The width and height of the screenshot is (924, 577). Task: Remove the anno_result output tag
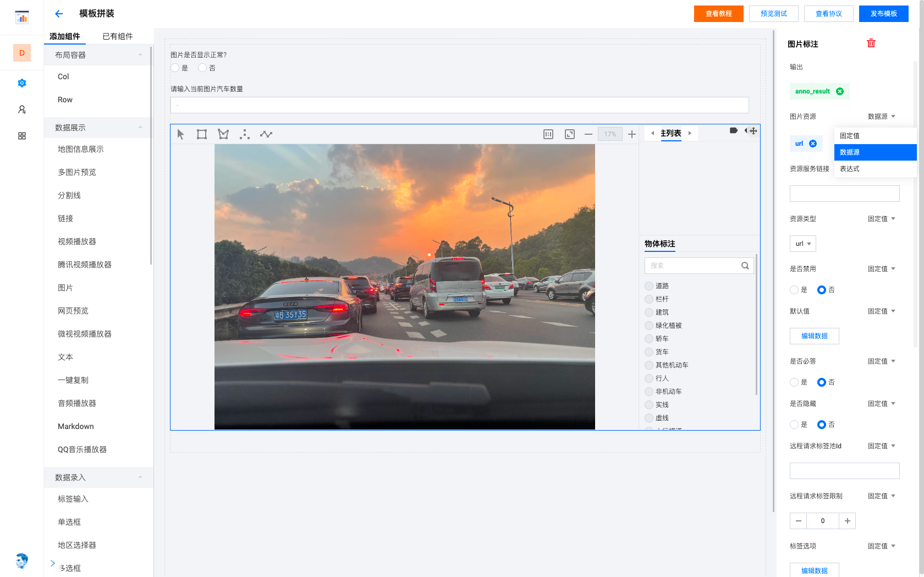(840, 91)
